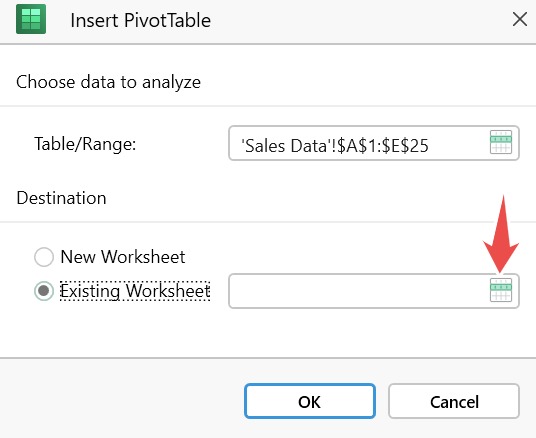Click the blank footer area left of OK
536x438 pixels.
(x=123, y=401)
